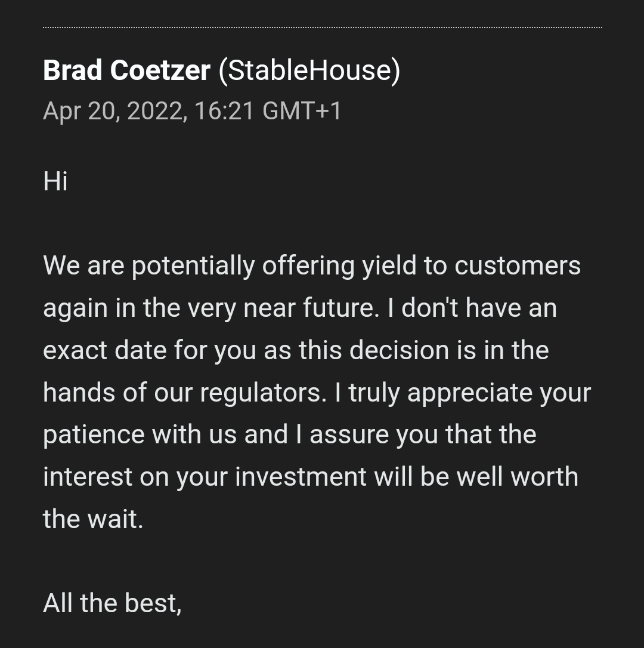Click the sender name Brad Coetzer
Image resolution: width=644 pixels, height=648 pixels.
point(126,70)
